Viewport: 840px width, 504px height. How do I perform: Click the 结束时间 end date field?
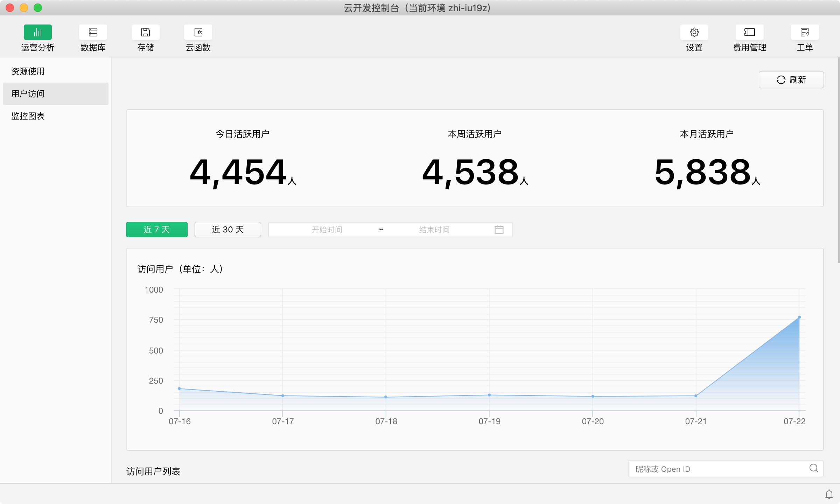434,230
